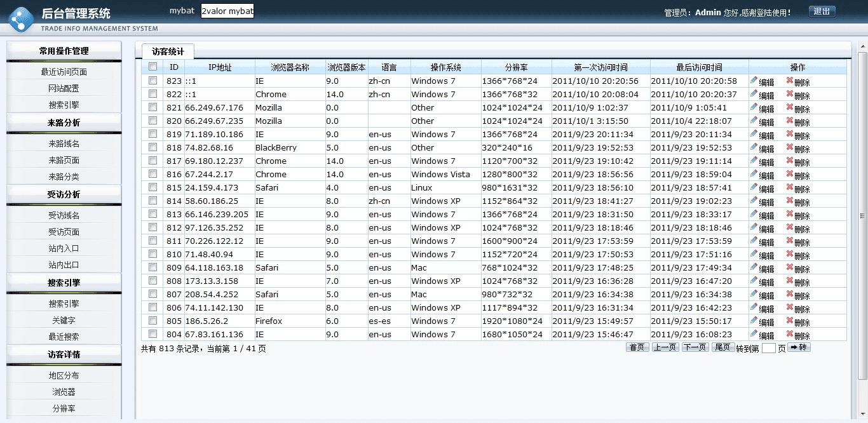Click the edit pencil icon for ID 813

tap(754, 213)
